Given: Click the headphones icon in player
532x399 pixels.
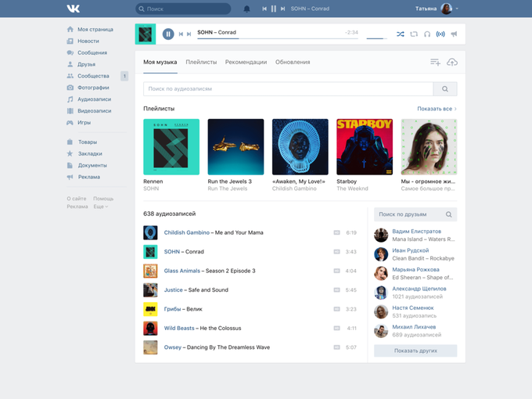Looking at the screenshot, I should (x=427, y=34).
